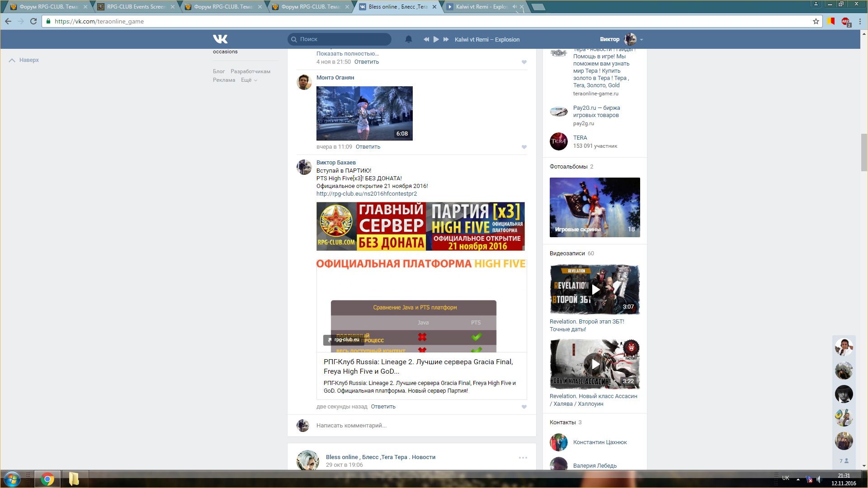
Task: Open Валерия Лебедь contact
Action: pyautogui.click(x=594, y=466)
